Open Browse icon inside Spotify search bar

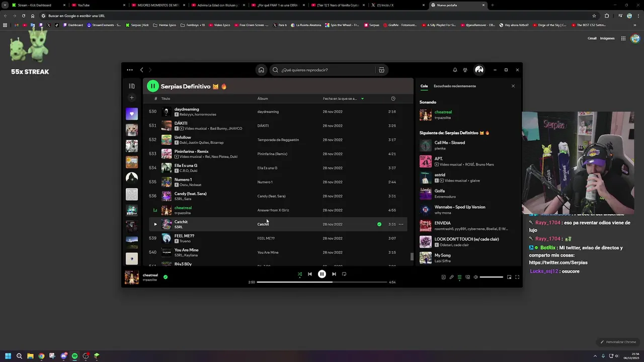381,70
